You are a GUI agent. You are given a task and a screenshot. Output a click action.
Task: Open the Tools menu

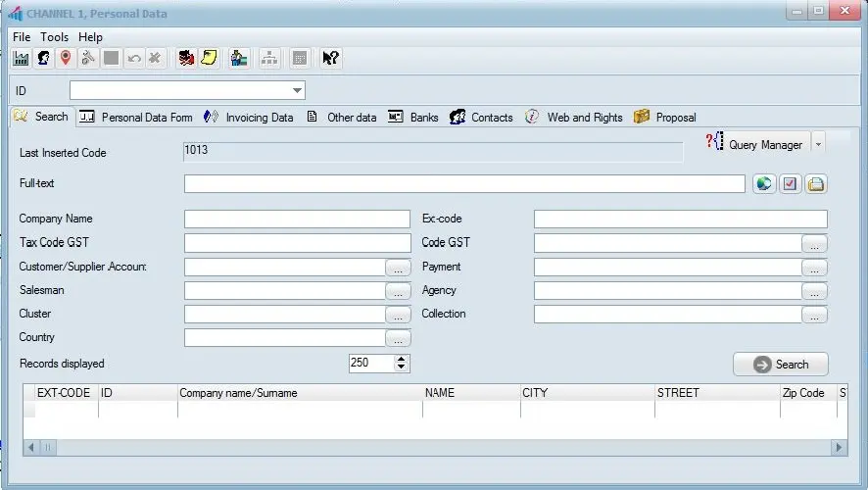point(54,36)
